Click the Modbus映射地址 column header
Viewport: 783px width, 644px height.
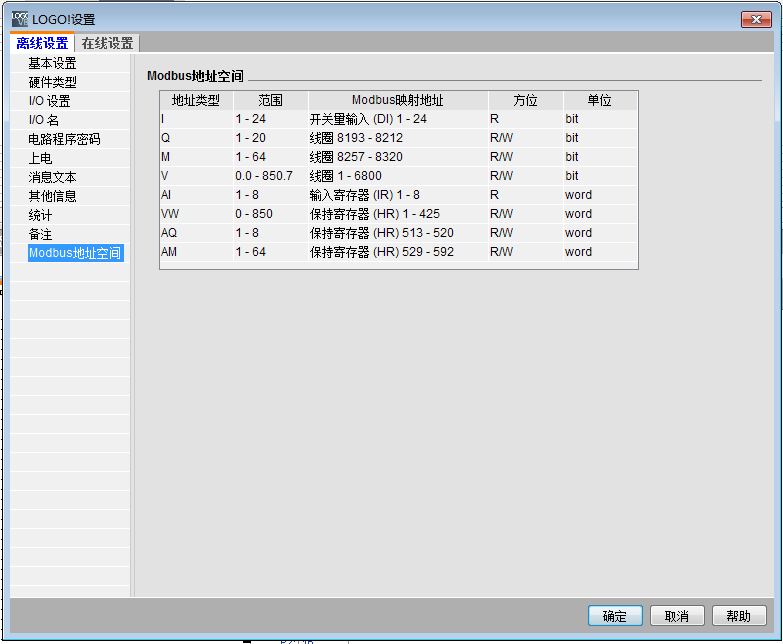point(398,100)
